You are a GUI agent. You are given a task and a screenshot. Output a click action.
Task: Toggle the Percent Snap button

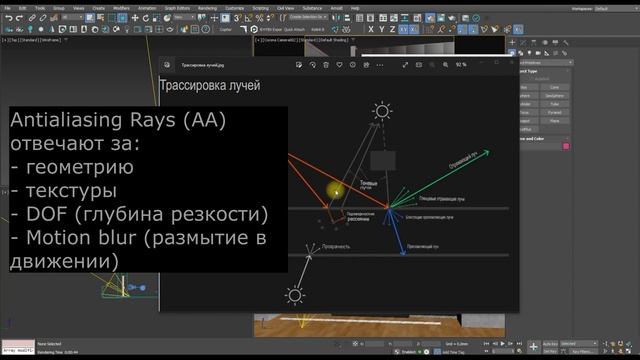259,18
